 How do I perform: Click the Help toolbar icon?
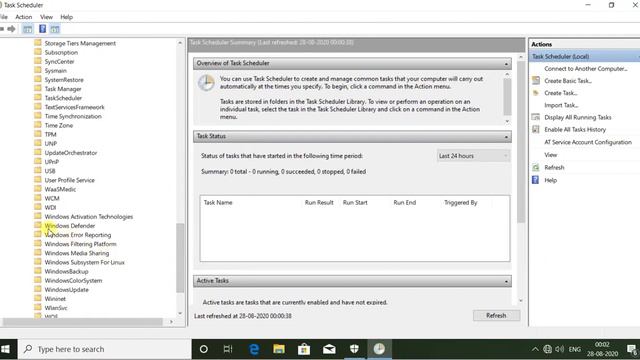(x=42, y=29)
